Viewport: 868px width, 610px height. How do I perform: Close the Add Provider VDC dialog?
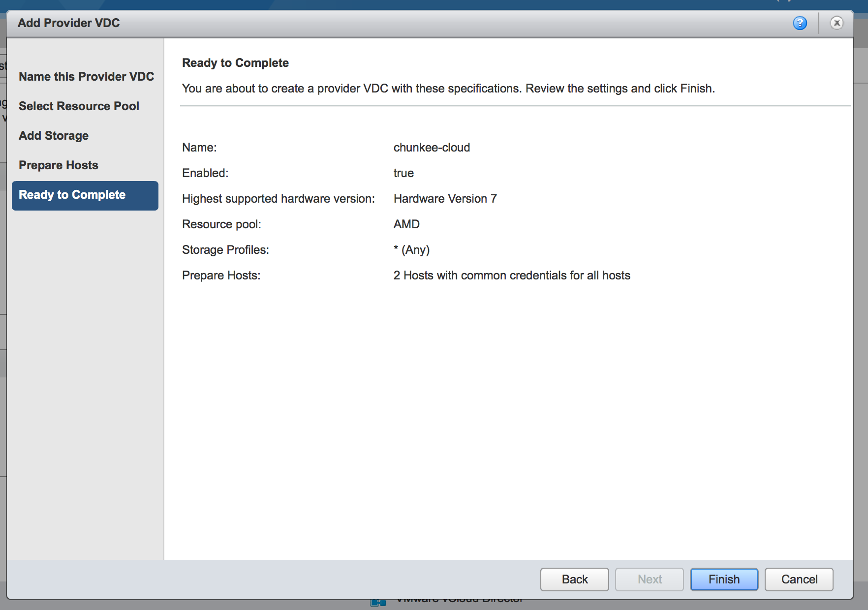[x=837, y=23]
